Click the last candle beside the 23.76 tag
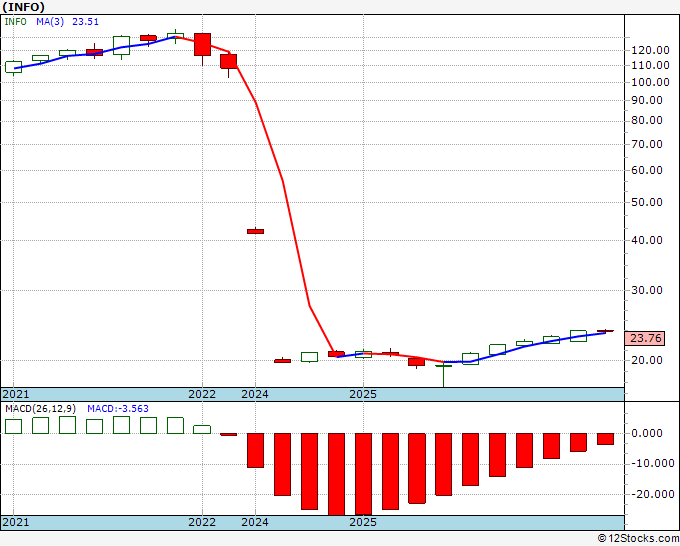The width and height of the screenshot is (680, 546). click(x=605, y=331)
